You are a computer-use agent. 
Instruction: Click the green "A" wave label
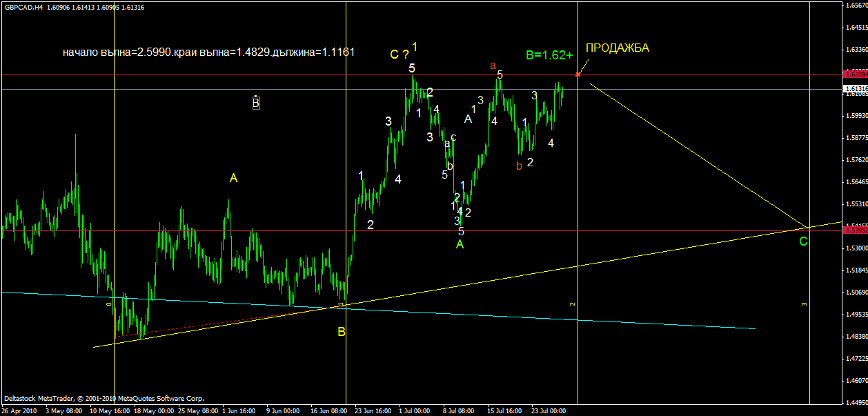coord(460,244)
